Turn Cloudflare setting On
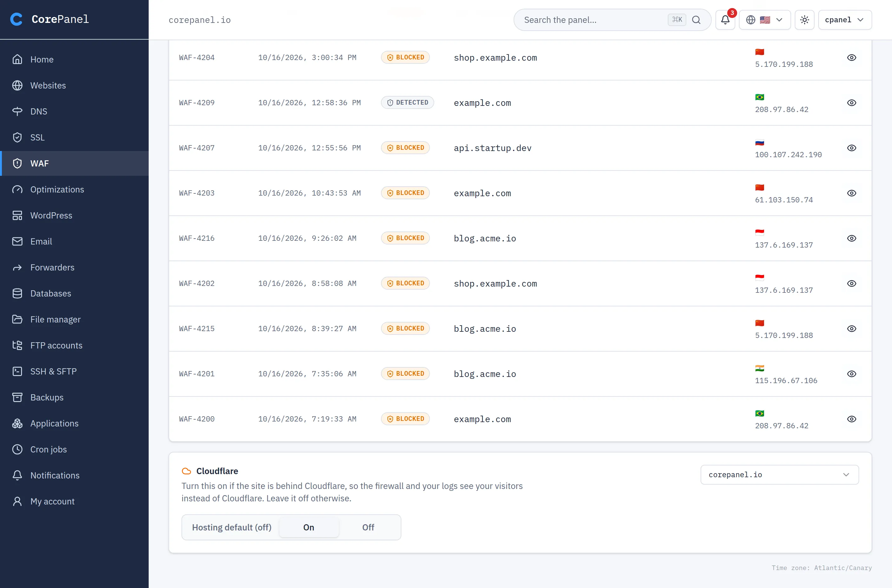 [x=308, y=527]
